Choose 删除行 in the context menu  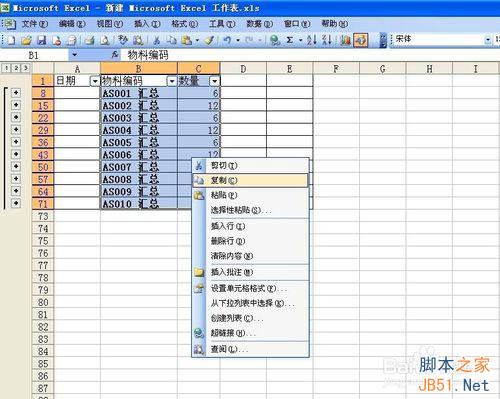click(x=250, y=241)
